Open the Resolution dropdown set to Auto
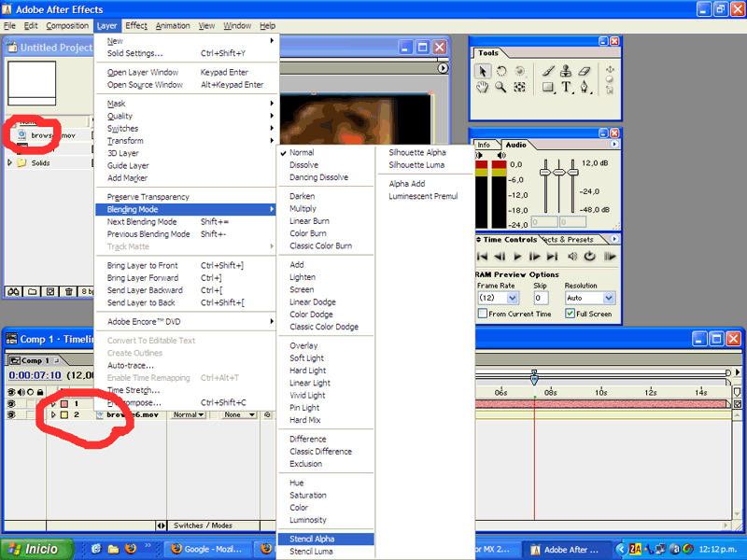Image resolution: width=747 pixels, height=560 pixels. [609, 298]
